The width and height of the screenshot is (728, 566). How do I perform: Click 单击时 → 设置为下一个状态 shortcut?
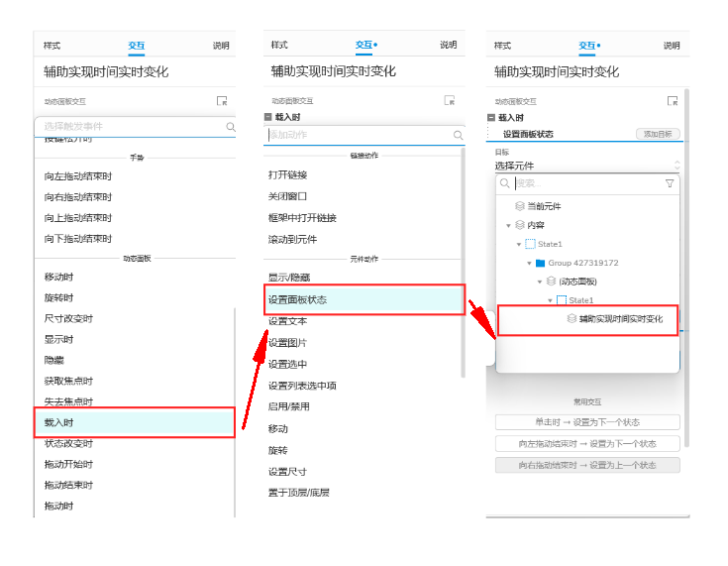[587, 422]
